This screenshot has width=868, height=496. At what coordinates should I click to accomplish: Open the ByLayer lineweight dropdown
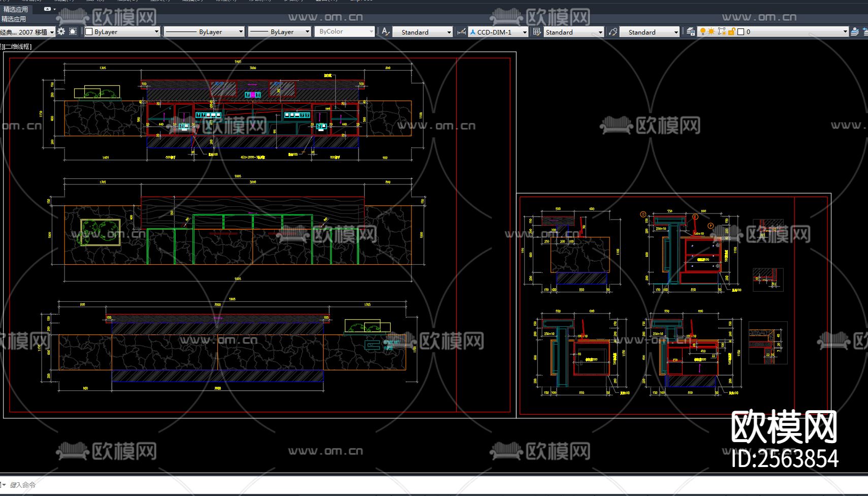click(307, 32)
